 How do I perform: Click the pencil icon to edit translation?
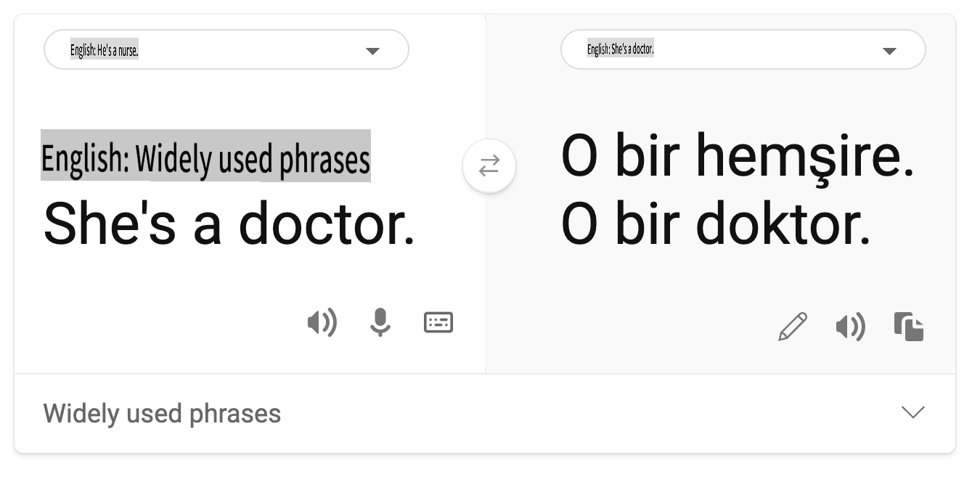click(x=793, y=327)
